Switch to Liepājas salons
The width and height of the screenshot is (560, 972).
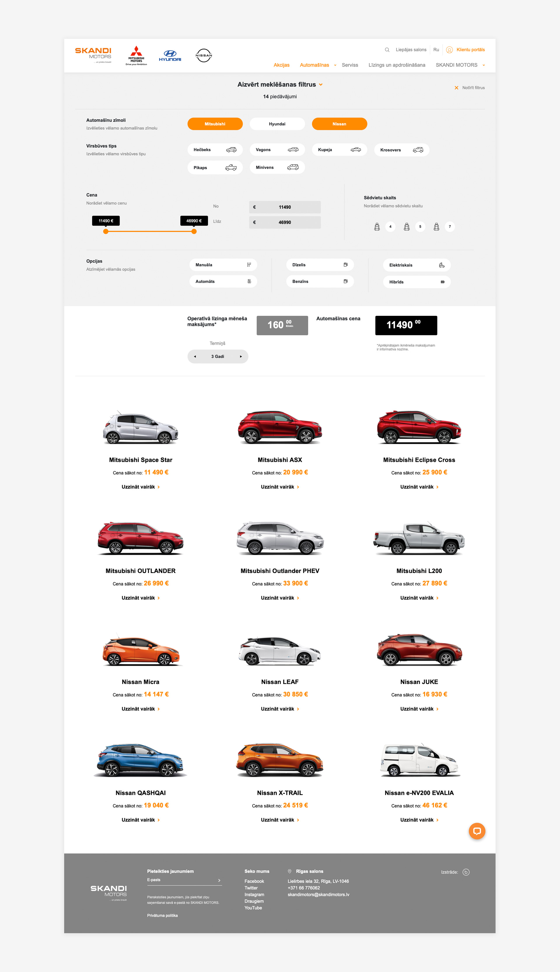411,50
